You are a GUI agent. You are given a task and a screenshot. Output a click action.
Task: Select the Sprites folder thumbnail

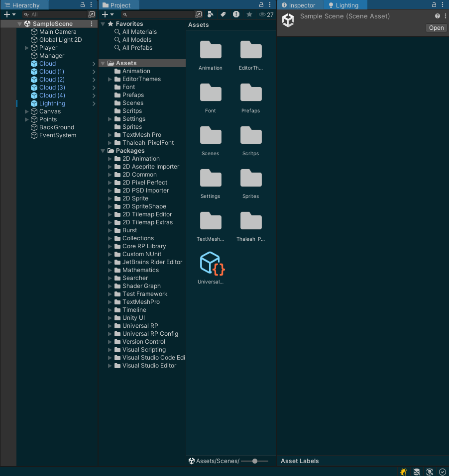tap(251, 178)
